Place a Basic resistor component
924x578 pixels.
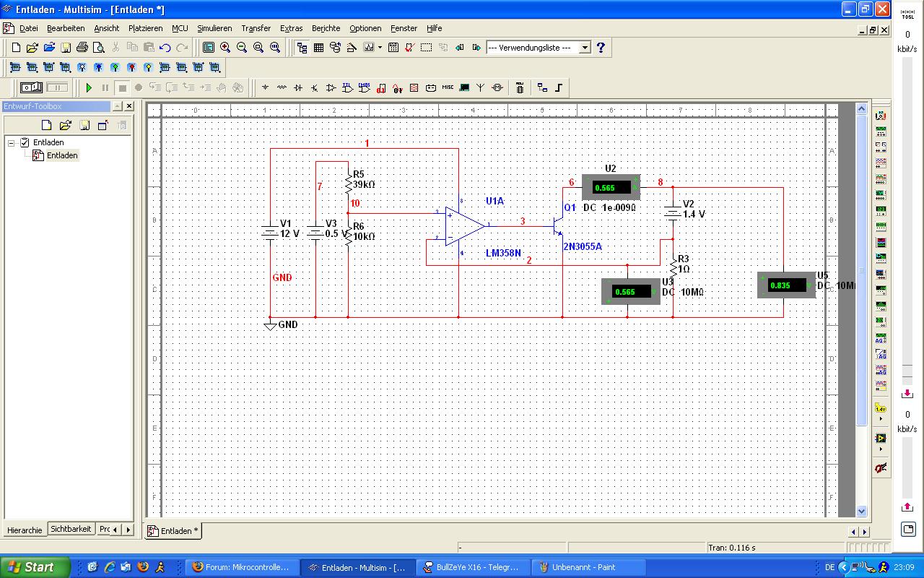coord(282,87)
